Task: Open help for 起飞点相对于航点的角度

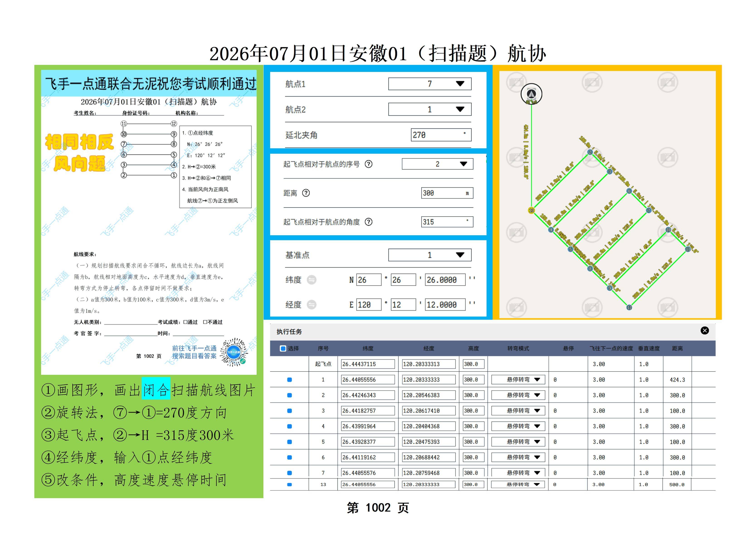Action: pyautogui.click(x=368, y=222)
